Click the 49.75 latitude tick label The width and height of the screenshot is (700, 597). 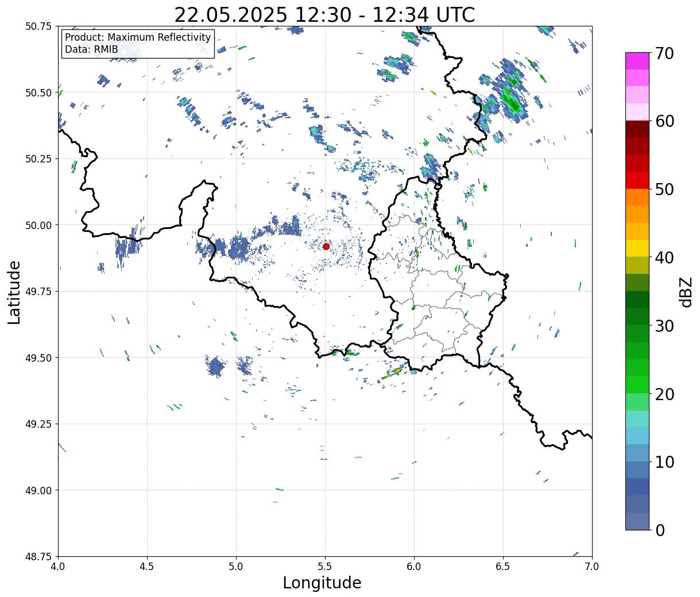point(38,292)
